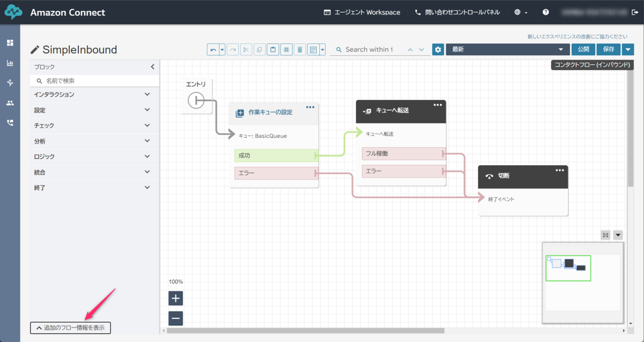
Task: Open エージェント Workspace link
Action: pyautogui.click(x=362, y=12)
